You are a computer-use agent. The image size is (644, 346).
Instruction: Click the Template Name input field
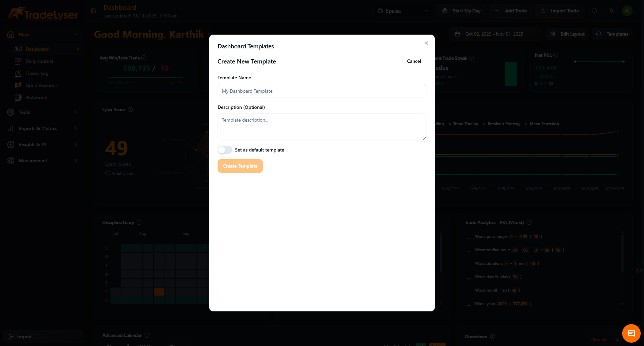coord(322,91)
